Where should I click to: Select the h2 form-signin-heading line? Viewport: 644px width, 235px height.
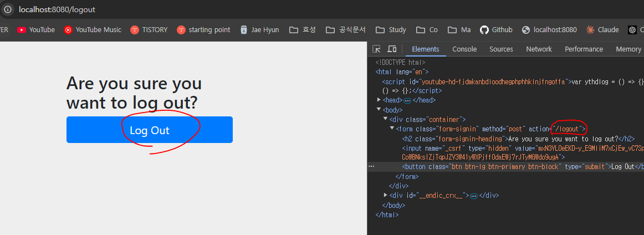click(518, 139)
